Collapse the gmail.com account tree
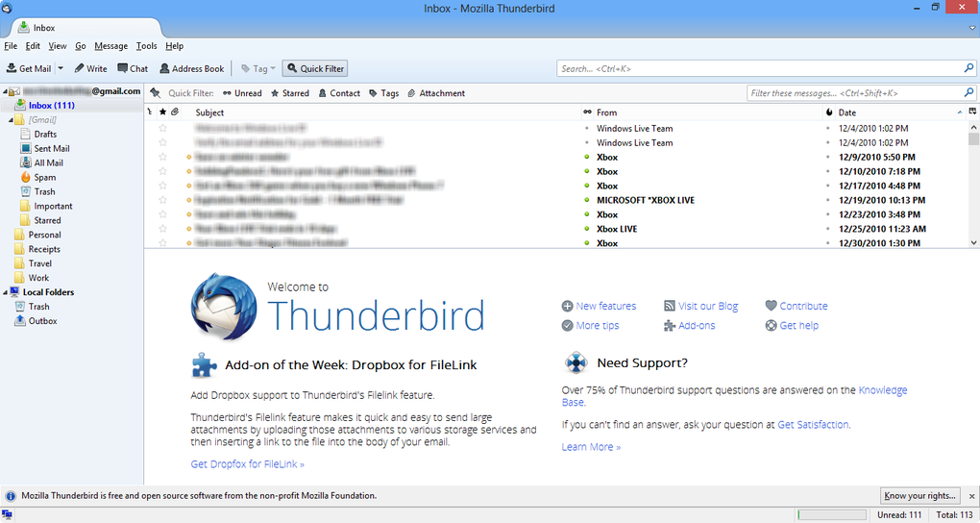The height and width of the screenshot is (523, 980). click(x=5, y=92)
